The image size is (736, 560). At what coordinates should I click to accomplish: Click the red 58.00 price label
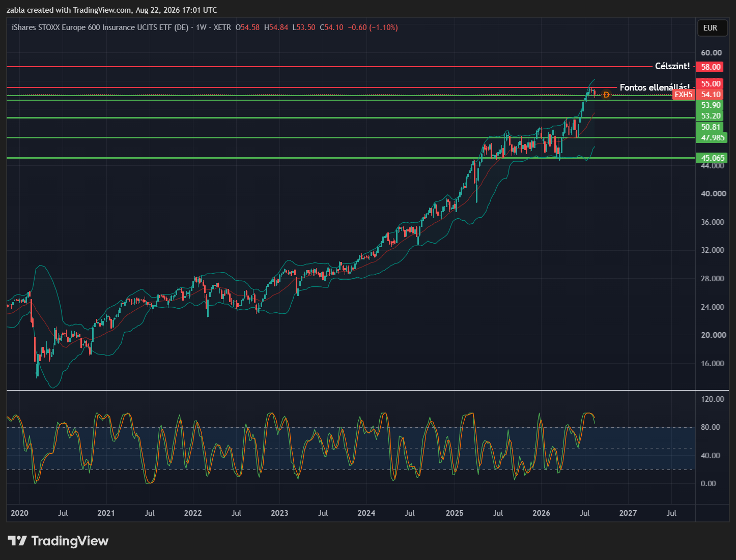click(x=711, y=67)
